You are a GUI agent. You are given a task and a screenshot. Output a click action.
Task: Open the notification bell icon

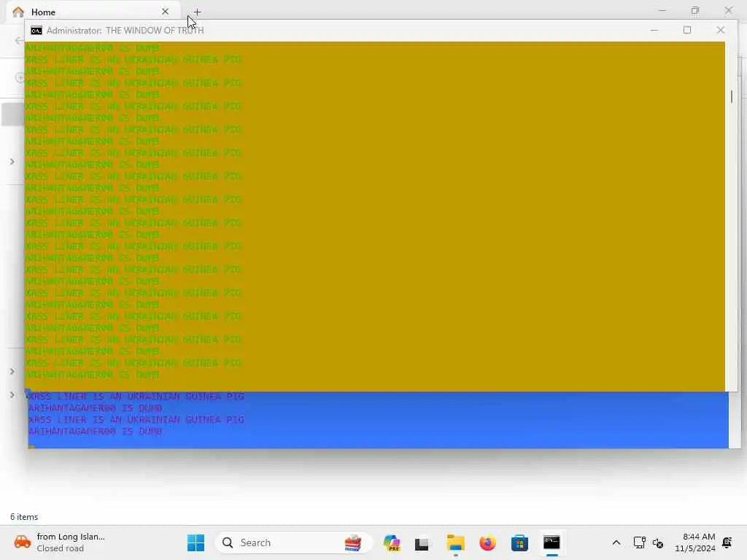[727, 542]
